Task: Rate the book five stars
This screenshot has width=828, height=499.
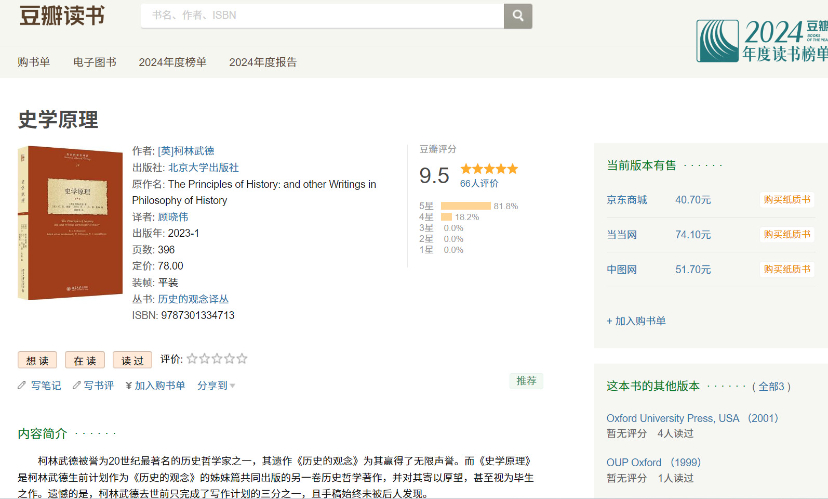Action: click(x=242, y=359)
